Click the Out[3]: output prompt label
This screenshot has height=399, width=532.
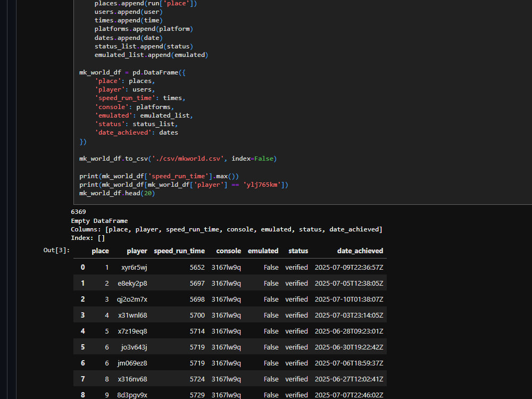57,250
